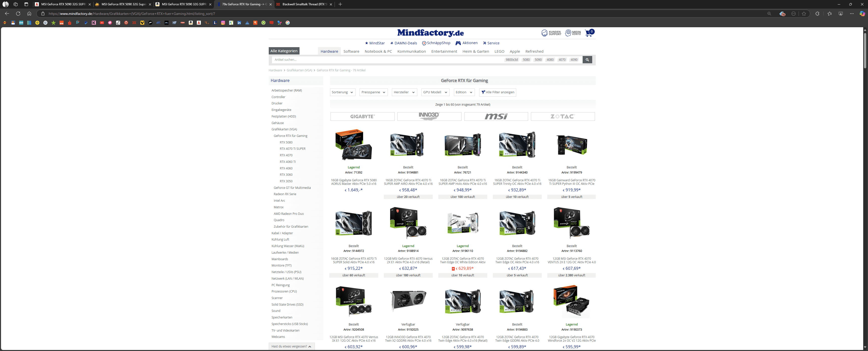
Task: Click Alle Filter anzeigen button
Action: tap(498, 92)
